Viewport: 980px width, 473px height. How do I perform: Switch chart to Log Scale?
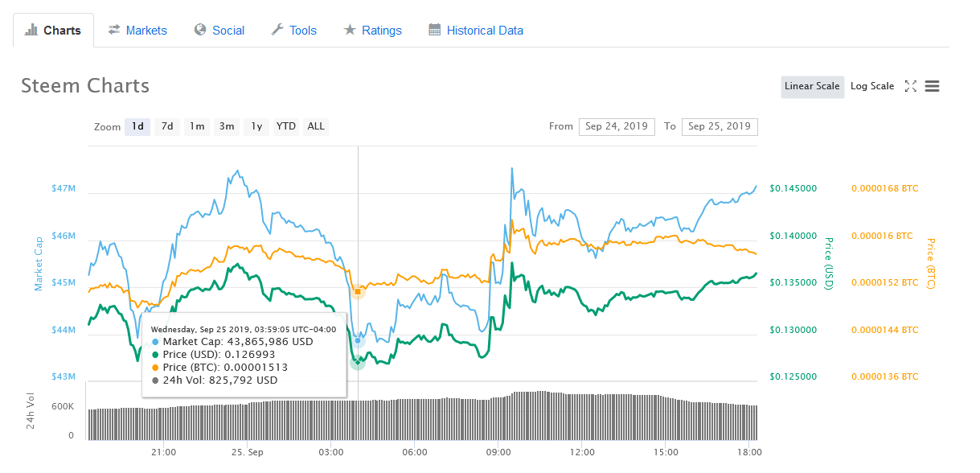[x=872, y=86]
